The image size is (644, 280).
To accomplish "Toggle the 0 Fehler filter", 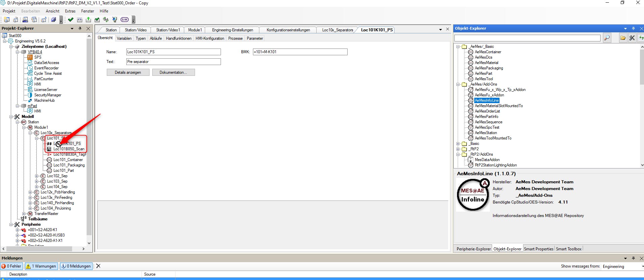I will [12, 266].
